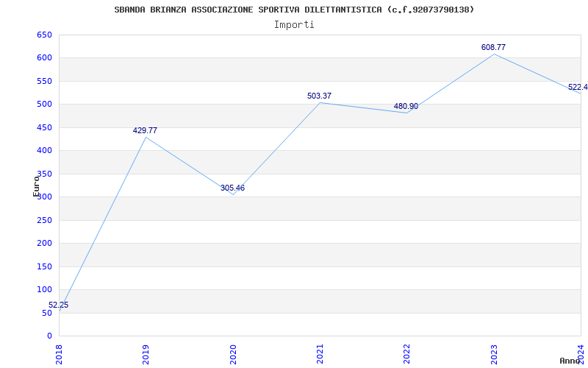This screenshot has width=588, height=368.
Task: Click the 200 y-axis tick
Action: coord(44,243)
